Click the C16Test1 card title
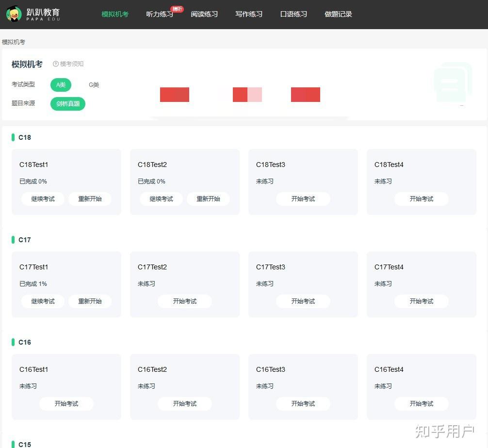Image resolution: width=488 pixels, height=448 pixels. pyautogui.click(x=33, y=369)
